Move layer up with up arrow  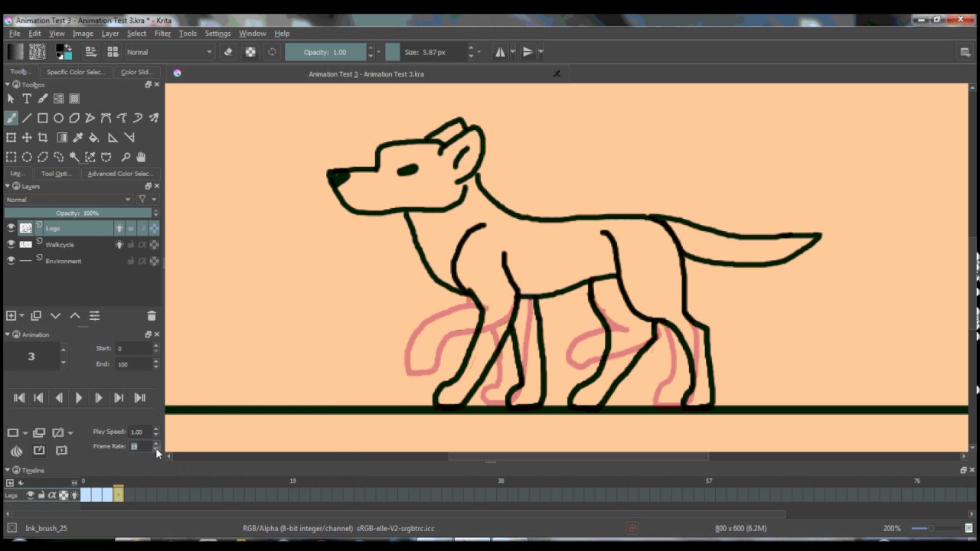75,315
